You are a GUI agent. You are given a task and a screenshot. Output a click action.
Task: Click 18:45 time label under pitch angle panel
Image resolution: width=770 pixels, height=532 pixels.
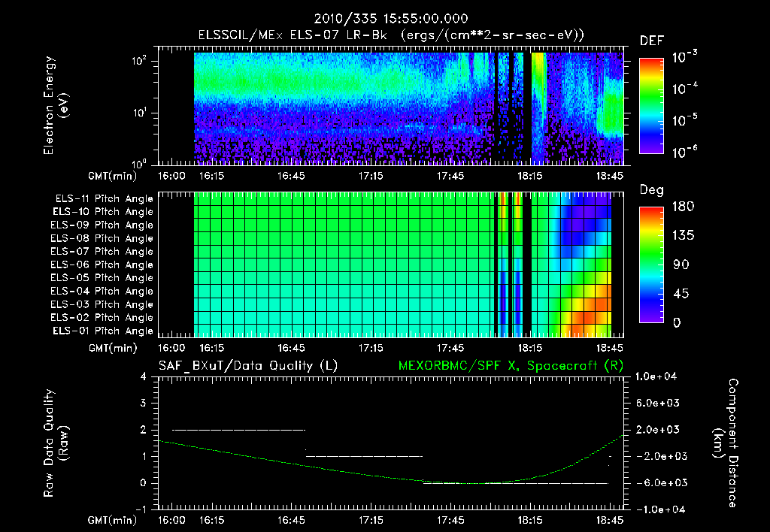610,349
